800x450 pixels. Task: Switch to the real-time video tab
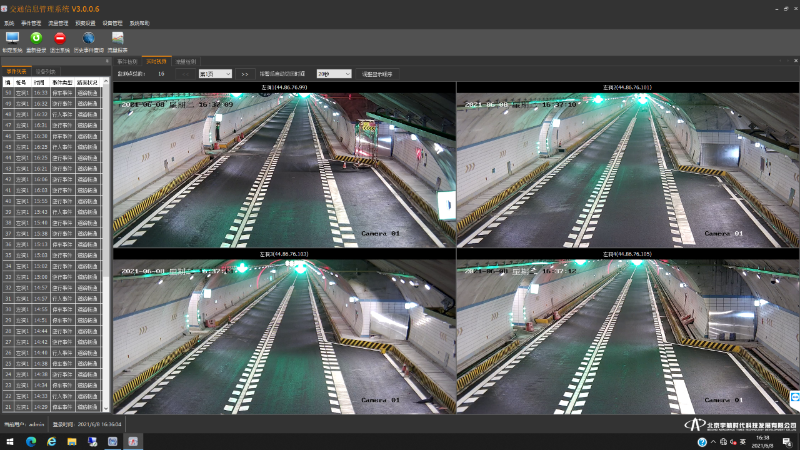[157, 61]
